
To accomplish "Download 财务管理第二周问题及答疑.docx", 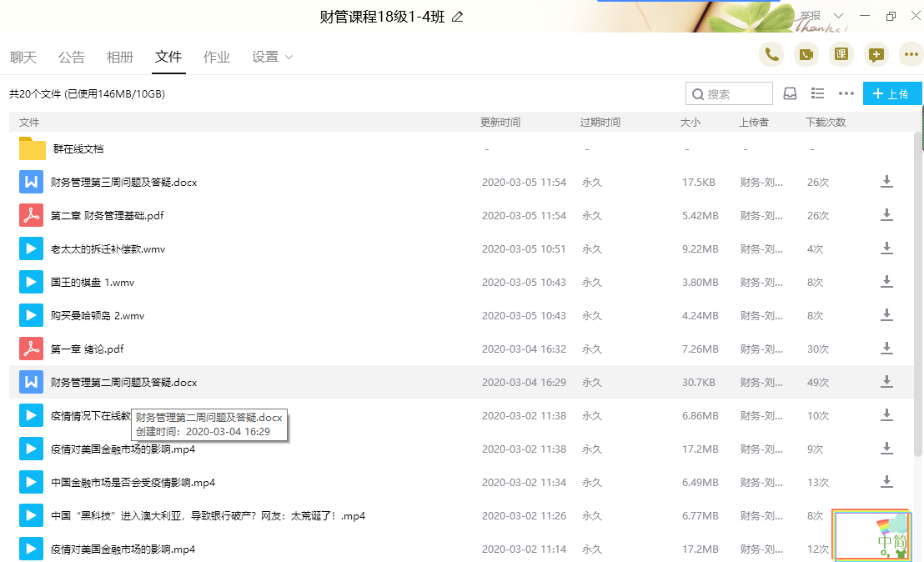I will pyautogui.click(x=886, y=382).
